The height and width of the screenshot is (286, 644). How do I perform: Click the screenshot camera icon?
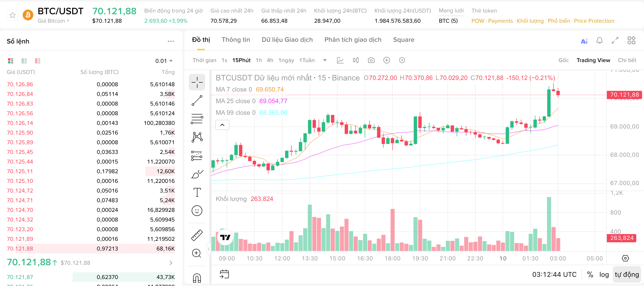pos(371,60)
